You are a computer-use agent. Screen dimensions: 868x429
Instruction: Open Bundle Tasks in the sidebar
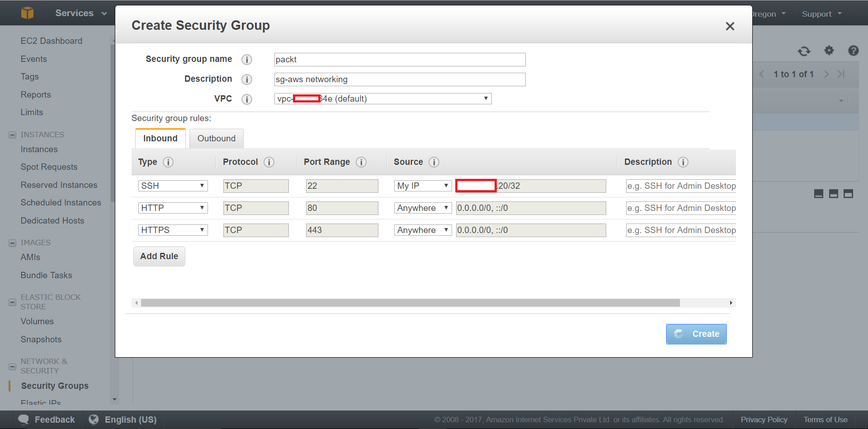[x=46, y=275]
